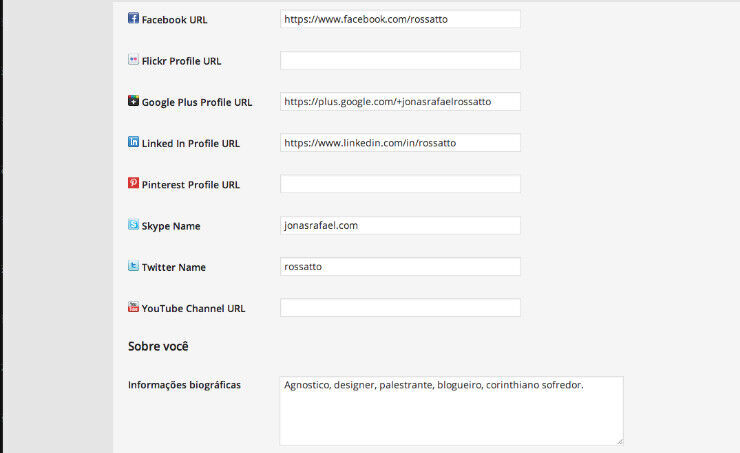Click the Skype icon beside Skype Name
The image size is (740, 453).
[x=134, y=225]
